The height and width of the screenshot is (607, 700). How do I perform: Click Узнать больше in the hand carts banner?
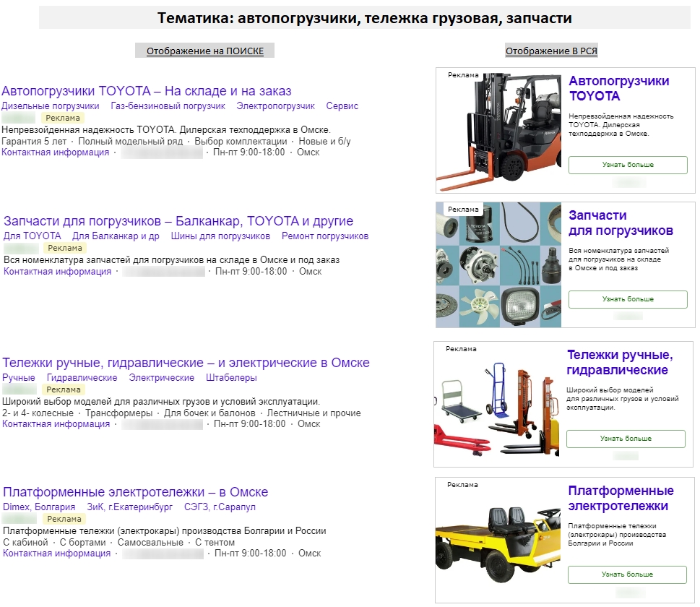[x=626, y=439]
